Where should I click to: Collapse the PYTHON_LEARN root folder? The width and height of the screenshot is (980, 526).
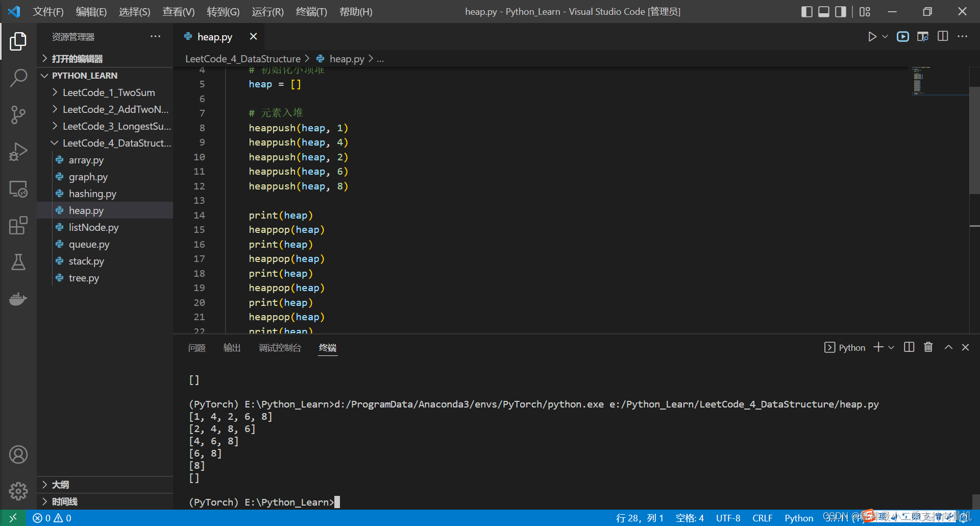105,76
